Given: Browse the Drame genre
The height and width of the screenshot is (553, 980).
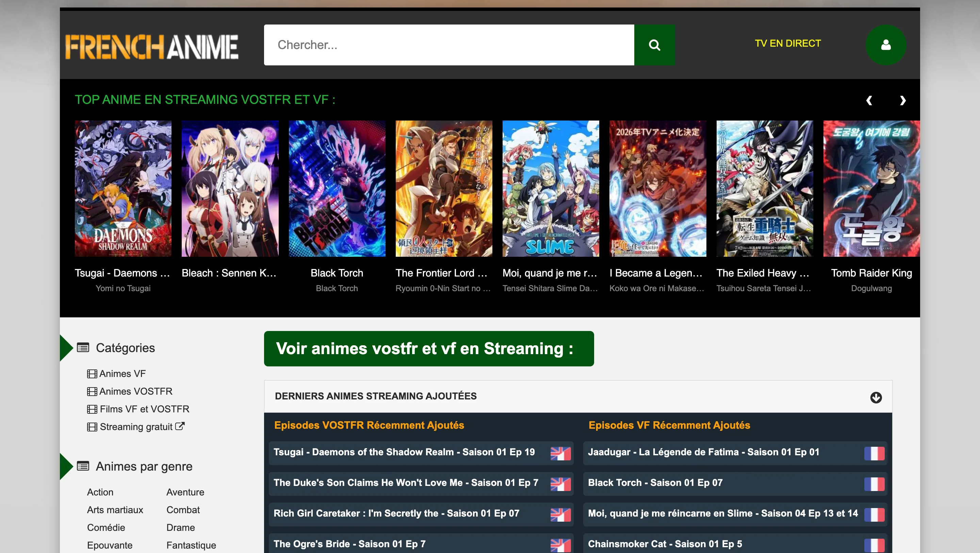Looking at the screenshot, I should click(x=181, y=527).
